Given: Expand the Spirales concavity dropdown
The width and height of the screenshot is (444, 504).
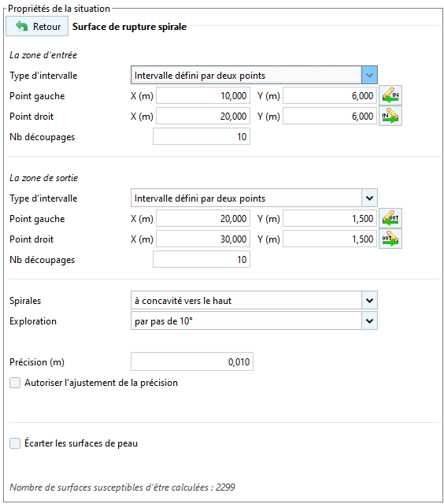Looking at the screenshot, I should pyautogui.click(x=253, y=301).
